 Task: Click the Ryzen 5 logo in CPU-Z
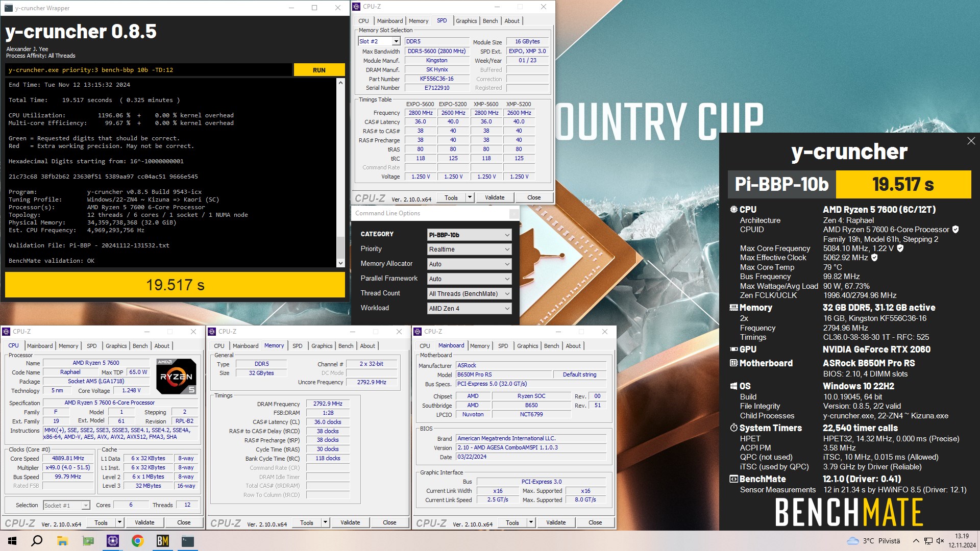click(x=176, y=377)
